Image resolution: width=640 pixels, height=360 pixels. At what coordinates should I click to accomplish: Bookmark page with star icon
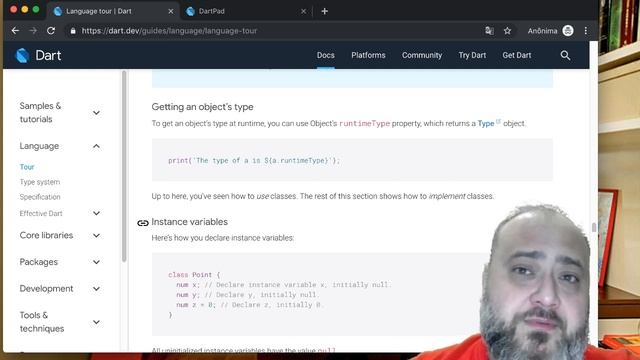[x=507, y=31]
